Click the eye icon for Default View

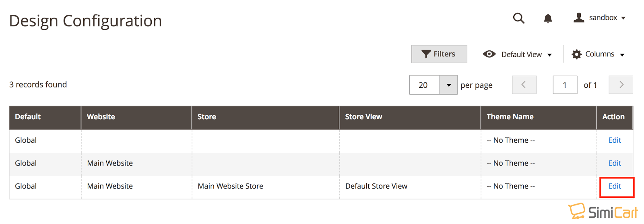489,54
